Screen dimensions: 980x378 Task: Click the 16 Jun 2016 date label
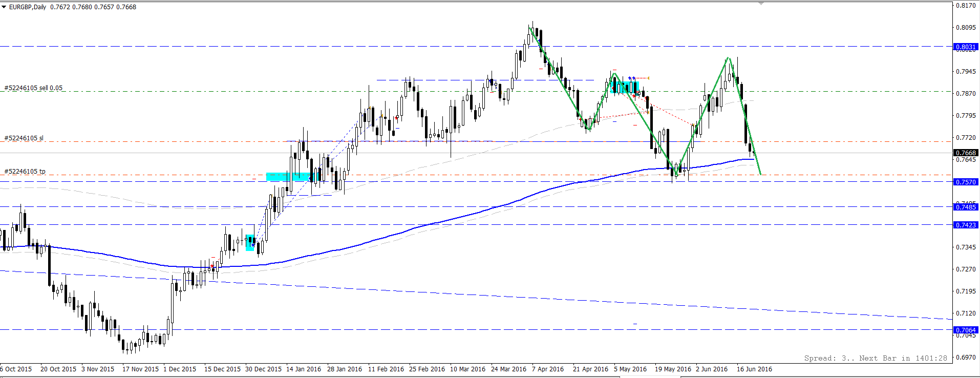pyautogui.click(x=754, y=369)
